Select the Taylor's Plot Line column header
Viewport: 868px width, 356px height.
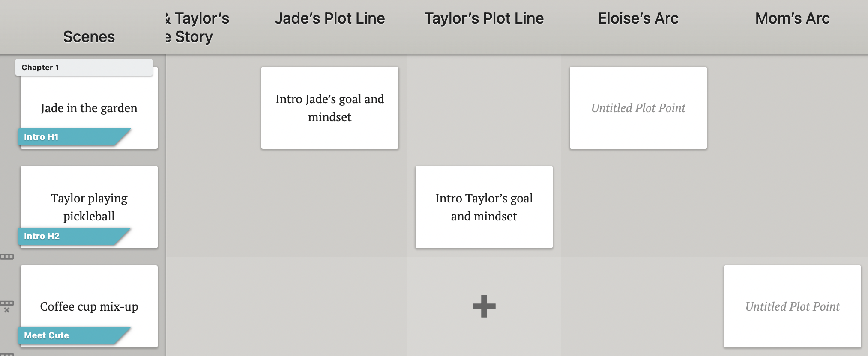pyautogui.click(x=484, y=18)
